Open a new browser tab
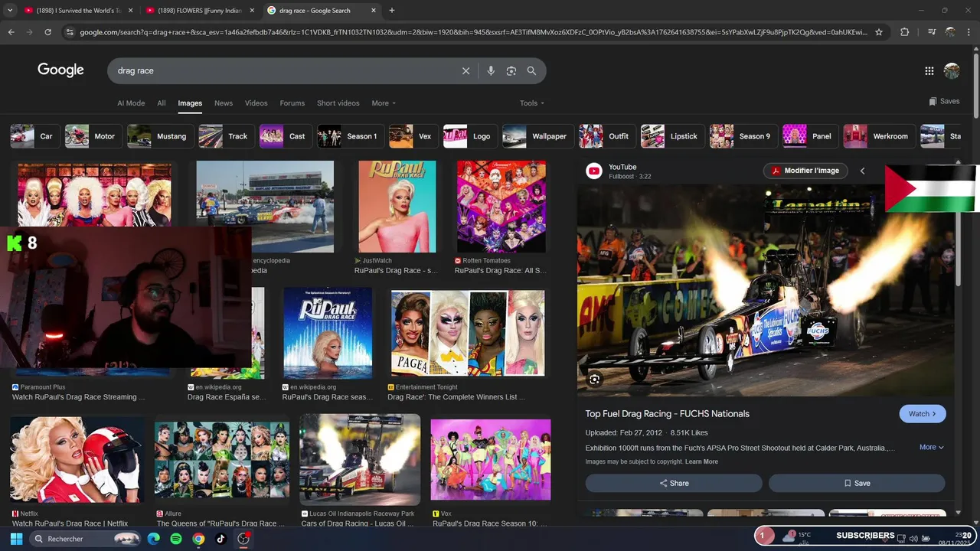 (391, 11)
